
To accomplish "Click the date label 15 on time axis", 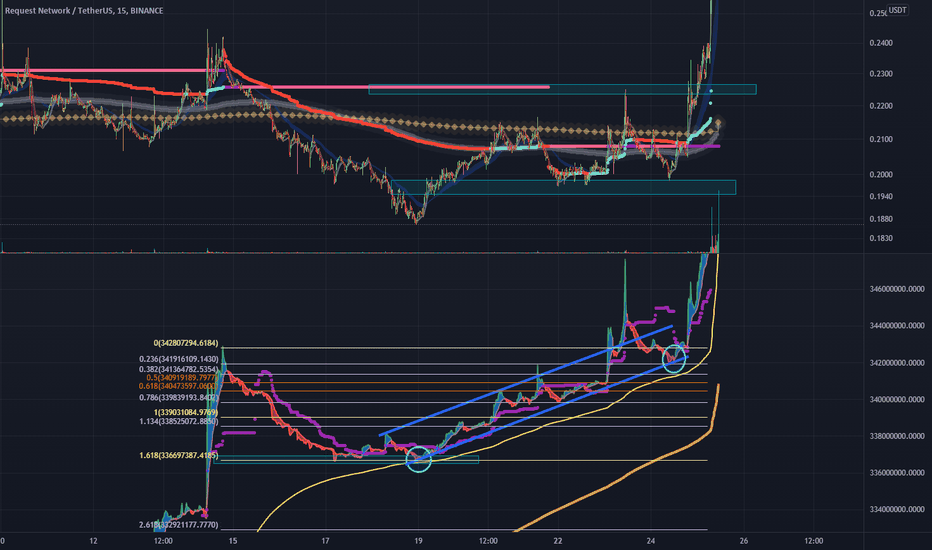I will (x=232, y=541).
